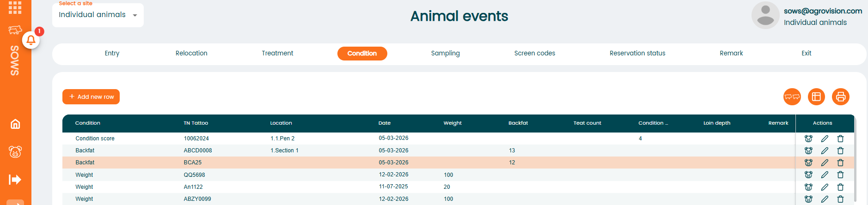Select the ABCD0008 tattoo cell
This screenshot has height=205, width=868.
click(x=198, y=151)
